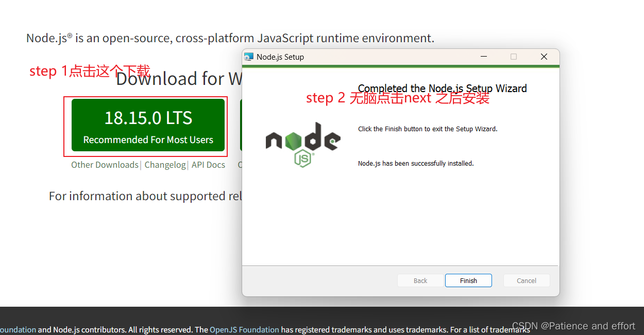Click the disabled Back button in Setup

(x=420, y=280)
